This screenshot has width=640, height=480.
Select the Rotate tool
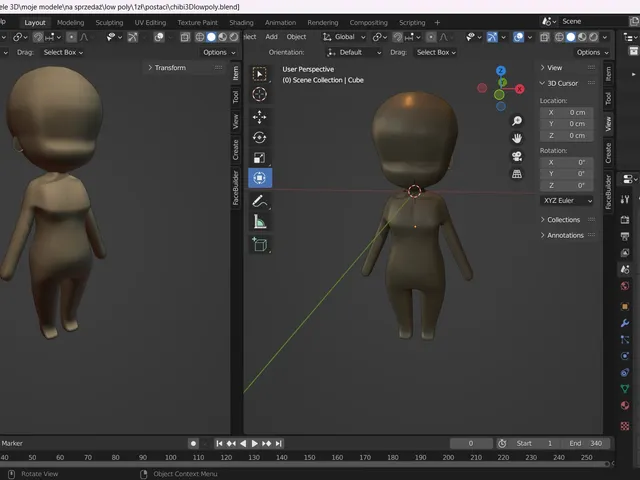click(260, 138)
